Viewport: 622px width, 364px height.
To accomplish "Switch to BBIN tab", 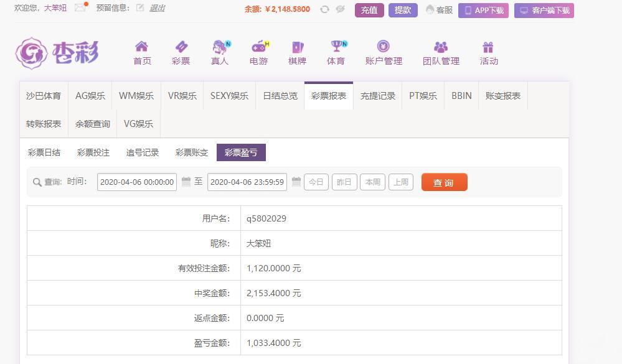I will coord(461,96).
